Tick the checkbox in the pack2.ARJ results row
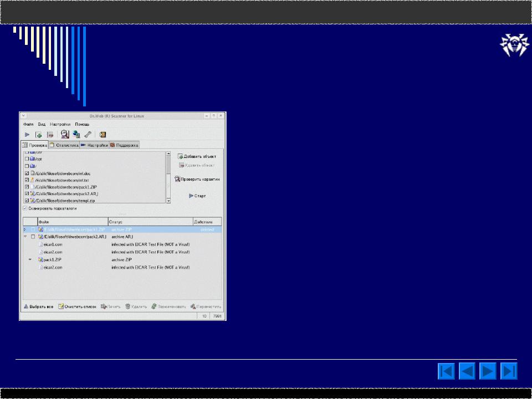Image resolution: width=532 pixels, height=399 pixels. pos(33,237)
